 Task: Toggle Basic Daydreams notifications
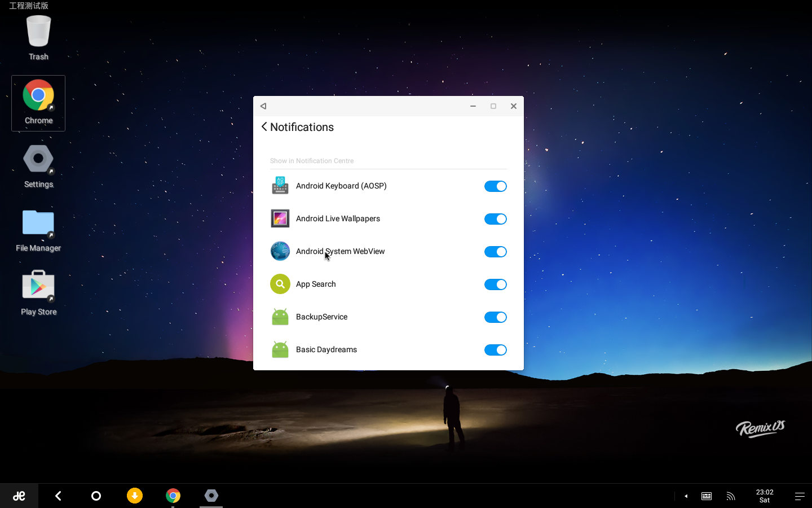(x=496, y=350)
